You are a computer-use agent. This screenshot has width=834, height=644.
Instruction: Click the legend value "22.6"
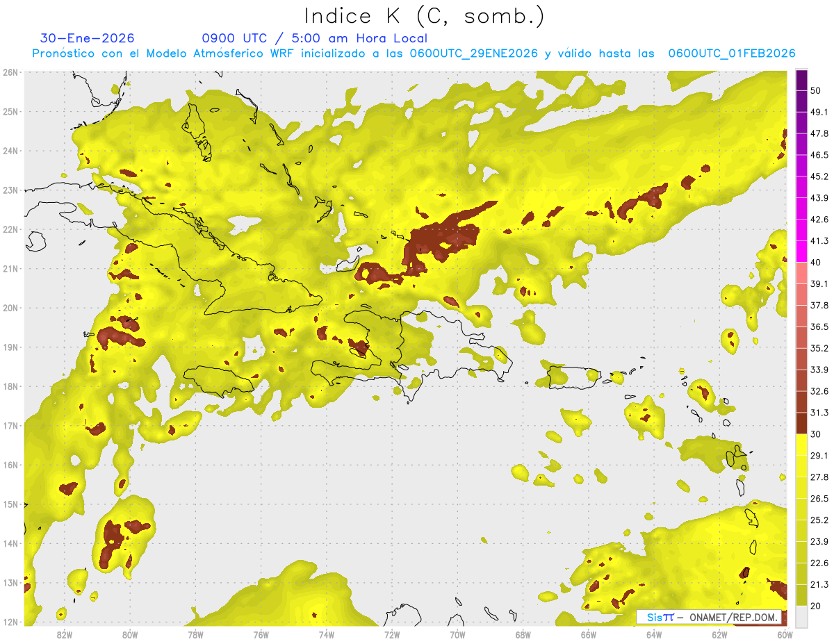819,563
